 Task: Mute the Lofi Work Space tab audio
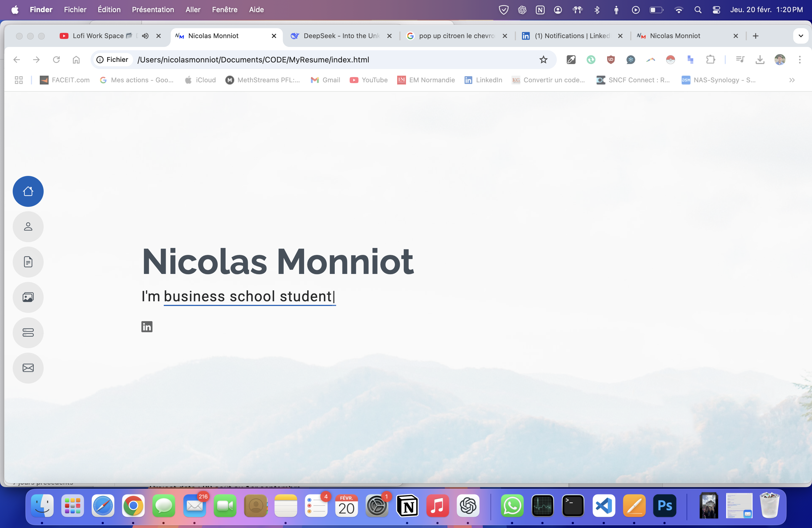click(145, 36)
